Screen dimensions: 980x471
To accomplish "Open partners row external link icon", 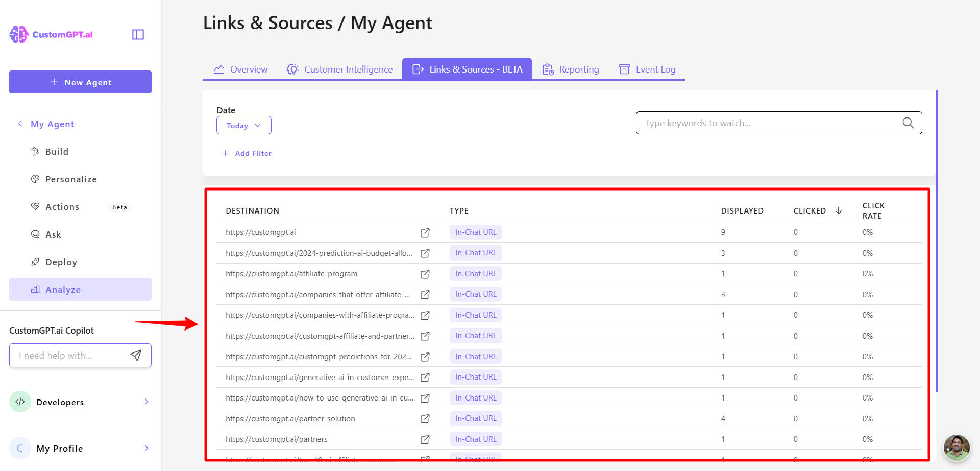I will coord(425,440).
